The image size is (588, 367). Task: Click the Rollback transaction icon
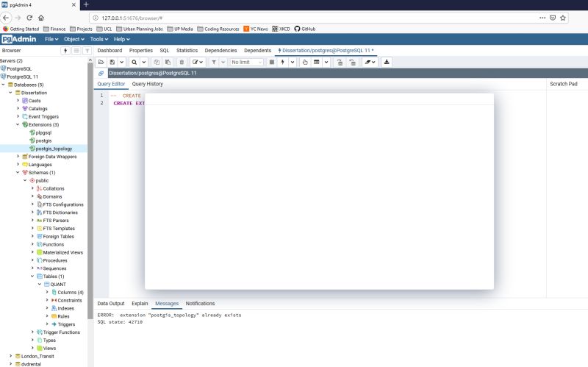[352, 63]
